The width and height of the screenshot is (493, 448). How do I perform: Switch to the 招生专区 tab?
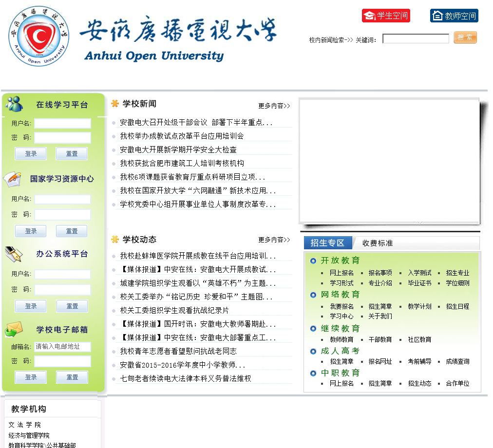click(328, 243)
